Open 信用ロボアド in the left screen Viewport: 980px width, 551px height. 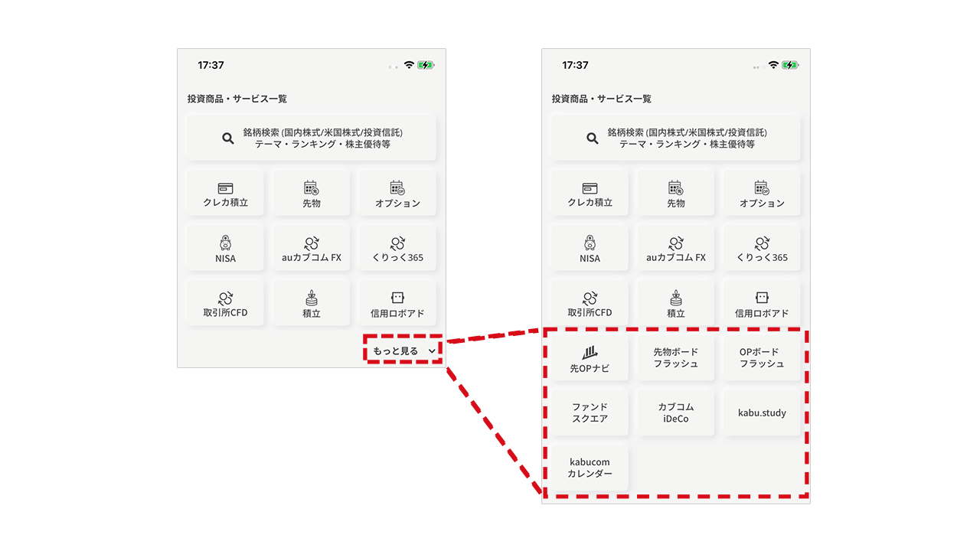point(398,303)
